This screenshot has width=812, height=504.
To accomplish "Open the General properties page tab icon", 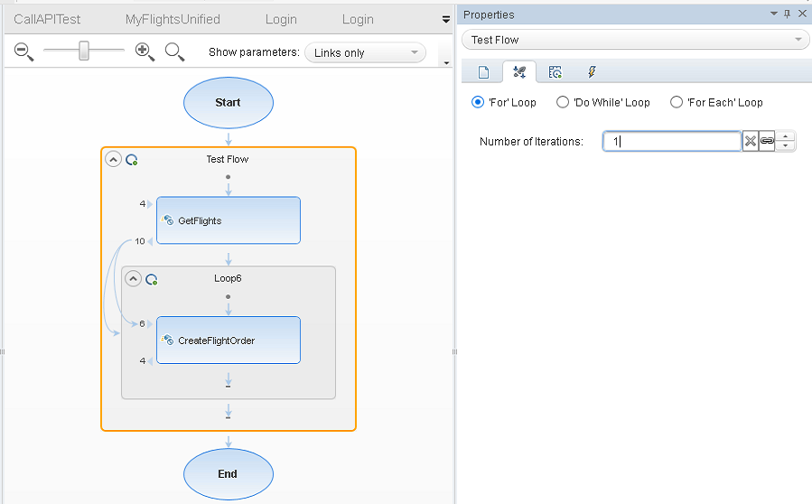I will point(483,72).
